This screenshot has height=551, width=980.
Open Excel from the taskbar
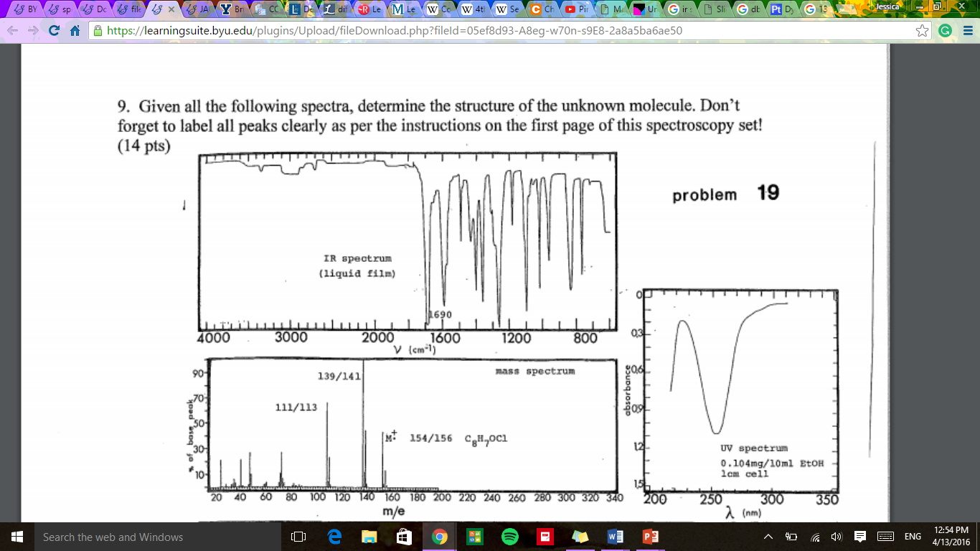pos(473,536)
